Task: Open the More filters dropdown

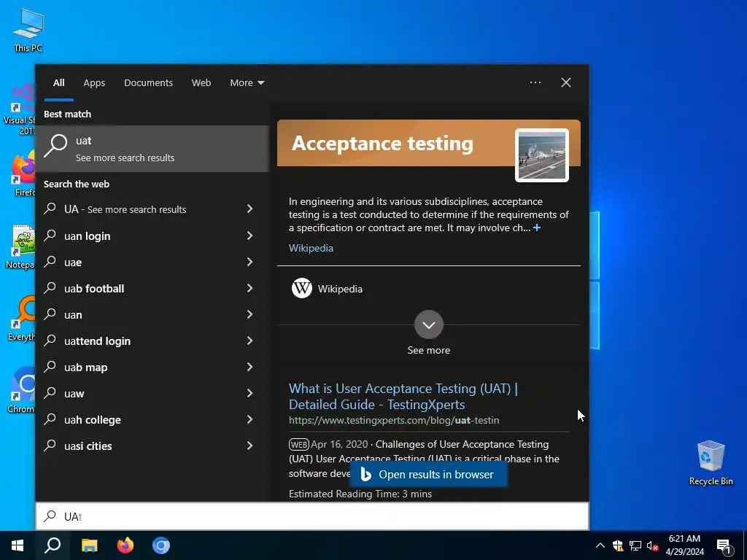Action: point(247,82)
